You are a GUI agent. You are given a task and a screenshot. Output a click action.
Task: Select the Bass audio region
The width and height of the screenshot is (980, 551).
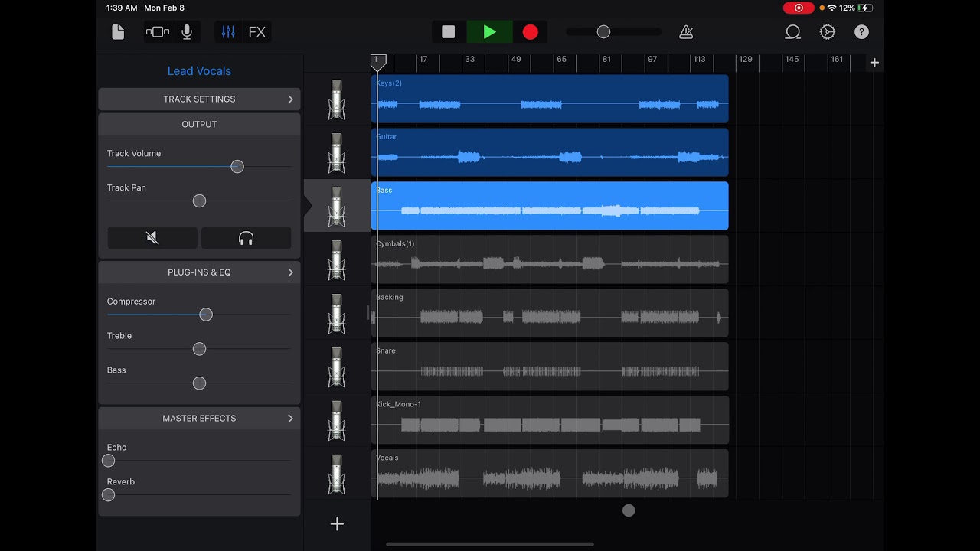click(x=550, y=206)
